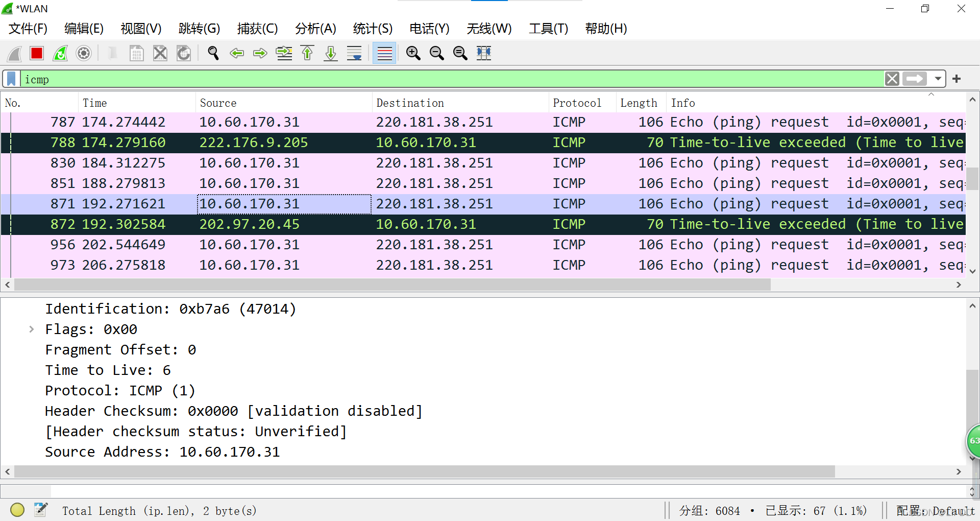Select packet 872 from 202.97.20.45

[483, 224]
